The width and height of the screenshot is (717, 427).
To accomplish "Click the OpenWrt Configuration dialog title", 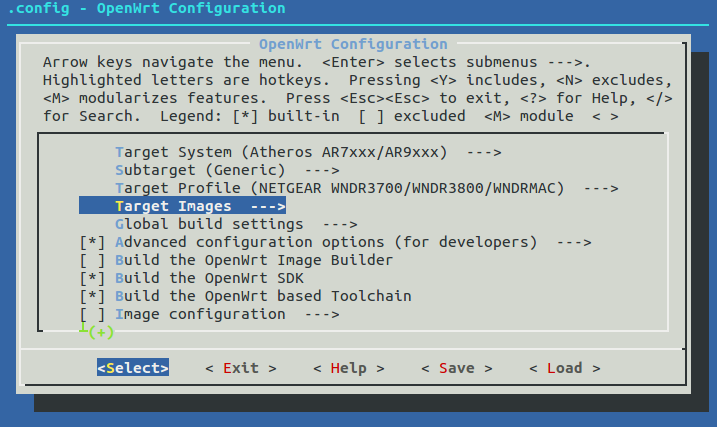I will (x=353, y=44).
